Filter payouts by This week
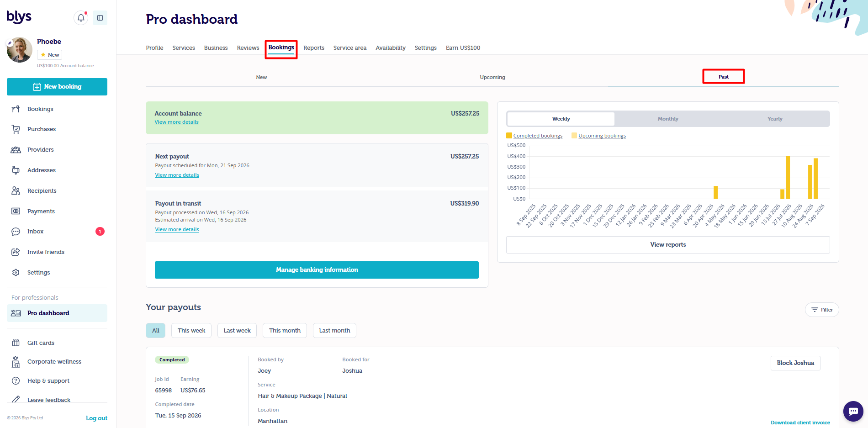Image resolution: width=868 pixels, height=428 pixels. click(x=191, y=331)
